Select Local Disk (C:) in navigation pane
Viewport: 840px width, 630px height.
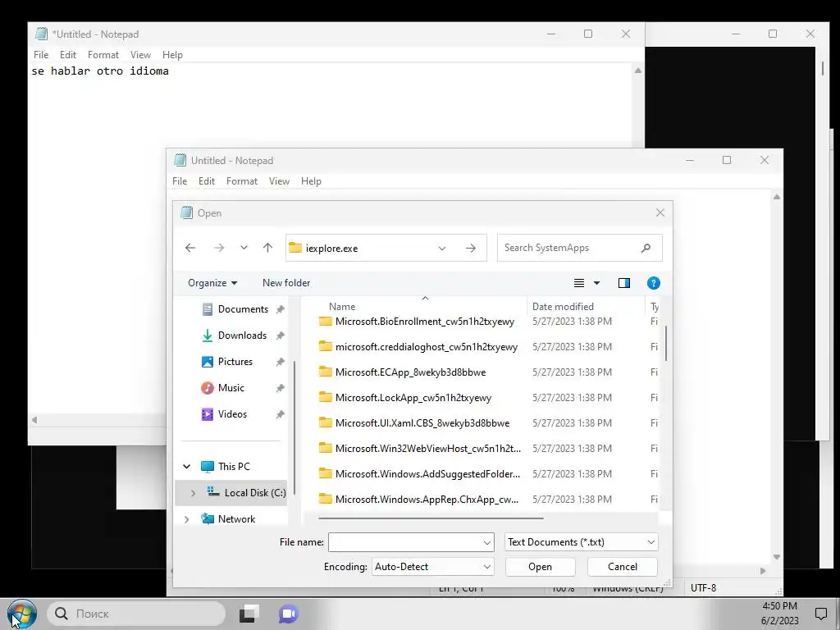click(255, 493)
